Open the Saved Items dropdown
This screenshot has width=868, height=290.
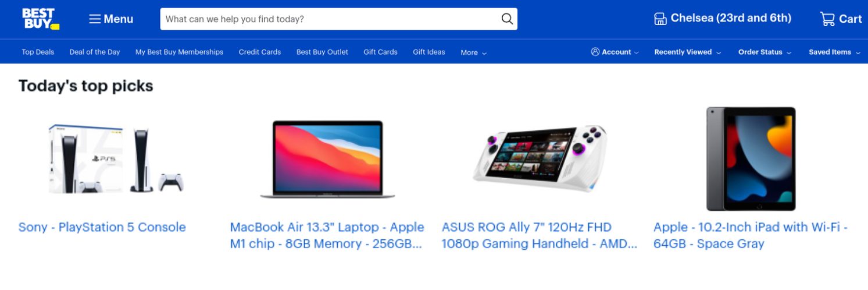tap(834, 52)
